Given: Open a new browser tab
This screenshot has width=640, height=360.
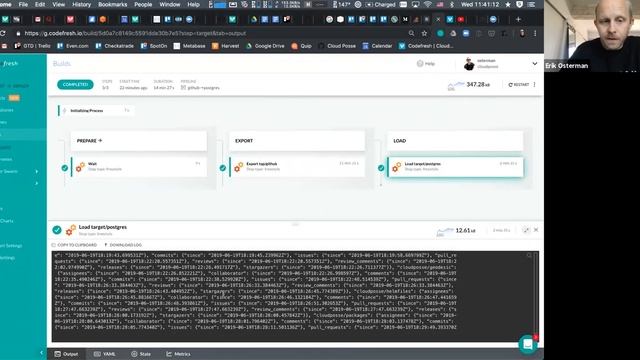Looking at the screenshot, I should click(x=518, y=19).
